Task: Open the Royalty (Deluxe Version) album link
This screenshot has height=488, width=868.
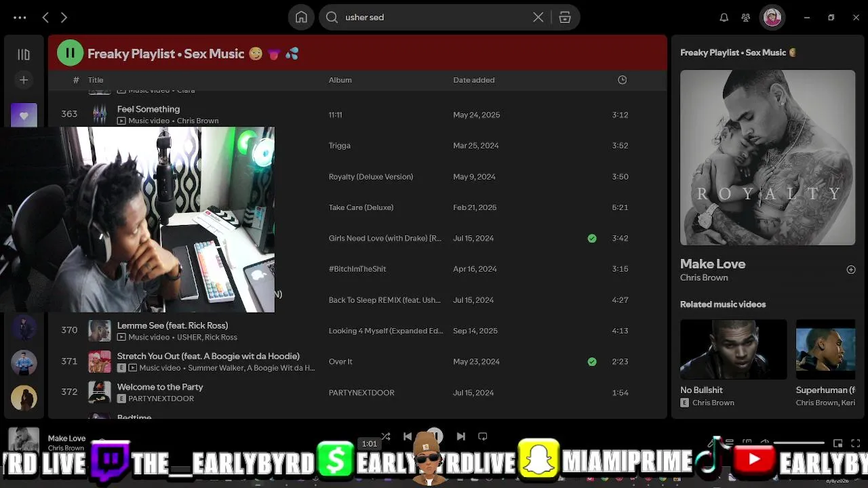Action: pyautogui.click(x=370, y=177)
